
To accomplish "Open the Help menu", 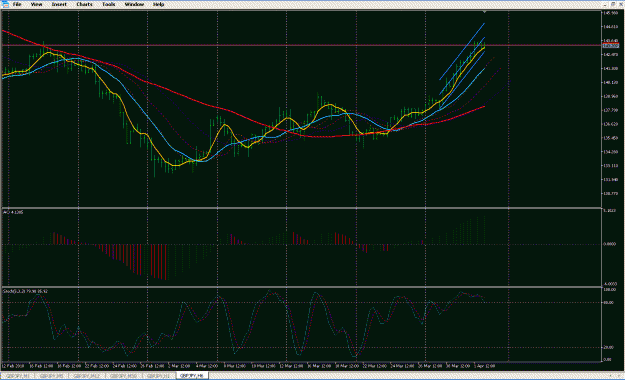I will (x=158, y=4).
